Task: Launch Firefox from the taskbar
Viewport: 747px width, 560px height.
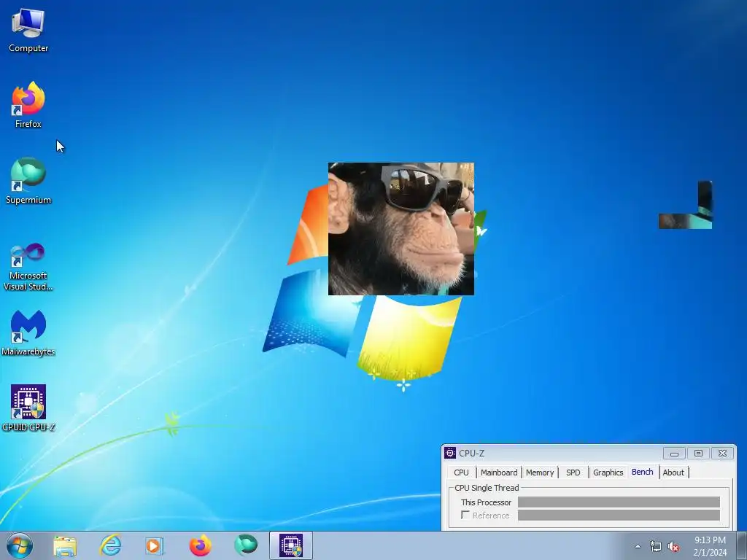Action: pyautogui.click(x=200, y=545)
